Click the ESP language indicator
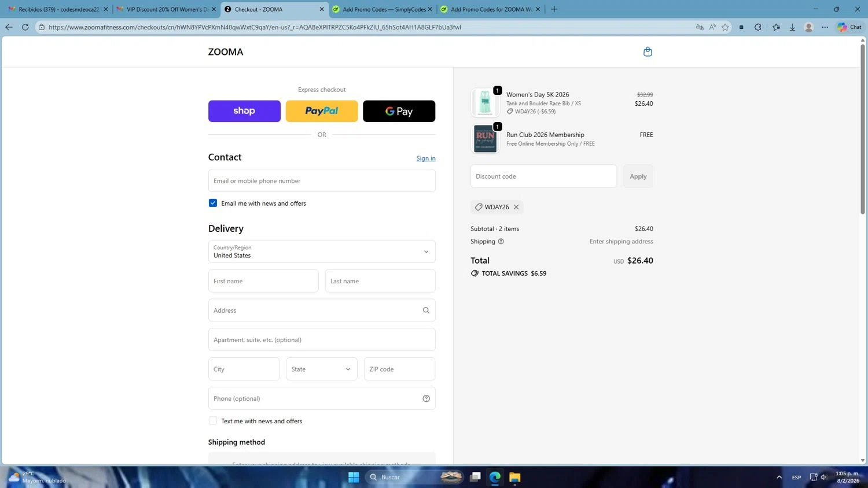868x488 pixels. 796,477
